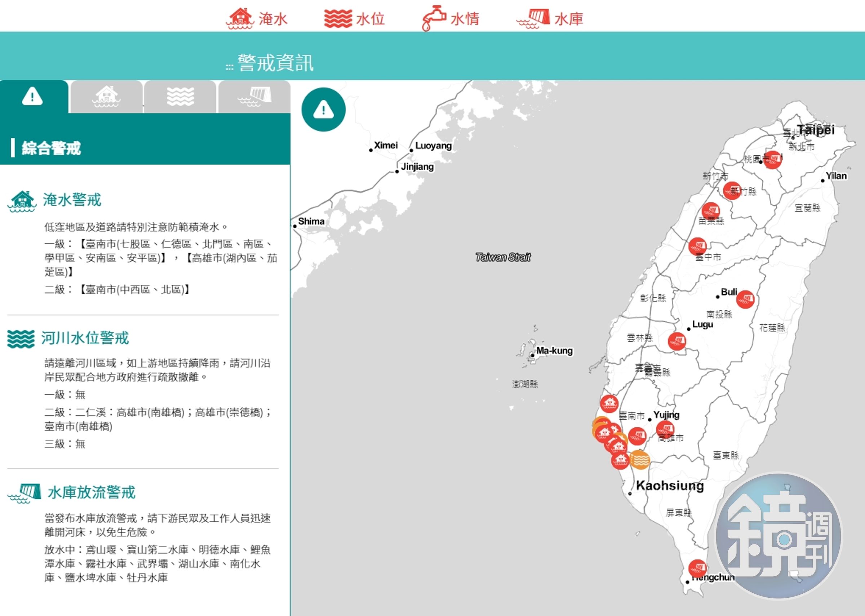Click the flooded house icon beside 淹水警戒
This screenshot has width=865, height=616.
pos(22,201)
